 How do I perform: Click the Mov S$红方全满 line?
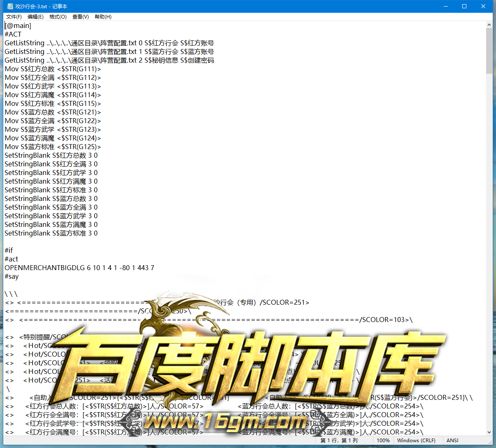point(53,77)
